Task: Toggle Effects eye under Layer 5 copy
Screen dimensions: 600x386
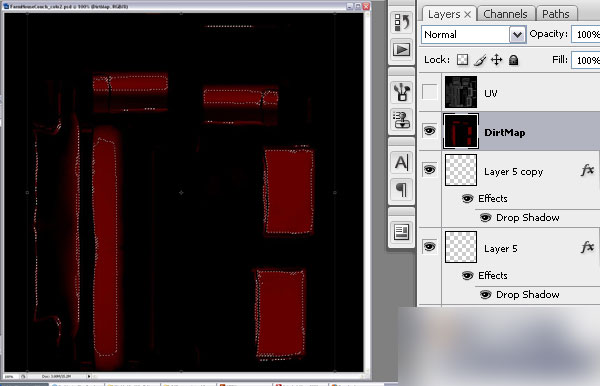Action: (x=467, y=199)
